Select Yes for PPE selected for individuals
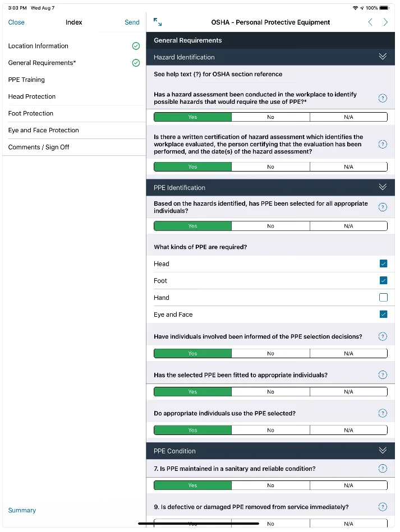The height and width of the screenshot is (532, 400). (192, 226)
